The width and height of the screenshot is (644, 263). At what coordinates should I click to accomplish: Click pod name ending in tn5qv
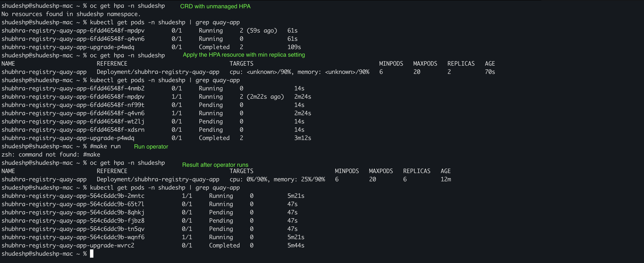coord(73,229)
